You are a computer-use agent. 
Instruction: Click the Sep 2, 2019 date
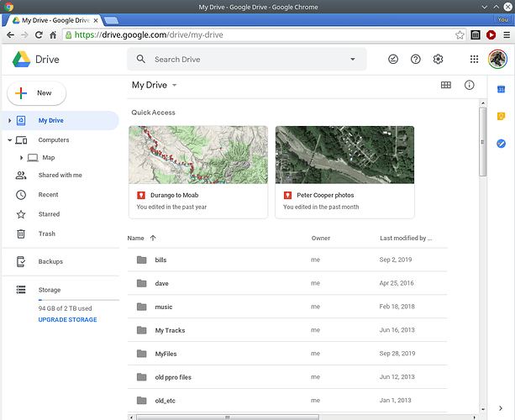pos(396,260)
